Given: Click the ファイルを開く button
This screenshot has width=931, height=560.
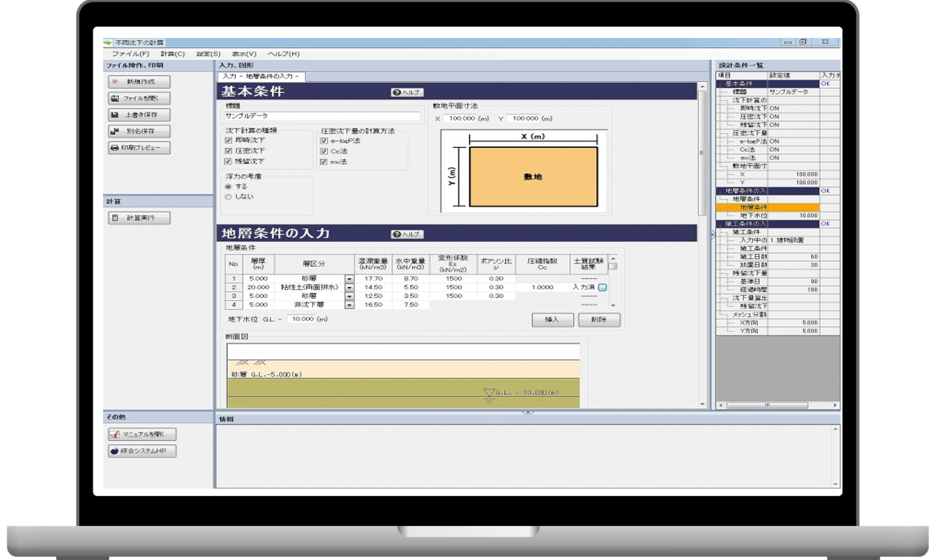Looking at the screenshot, I should [x=139, y=98].
